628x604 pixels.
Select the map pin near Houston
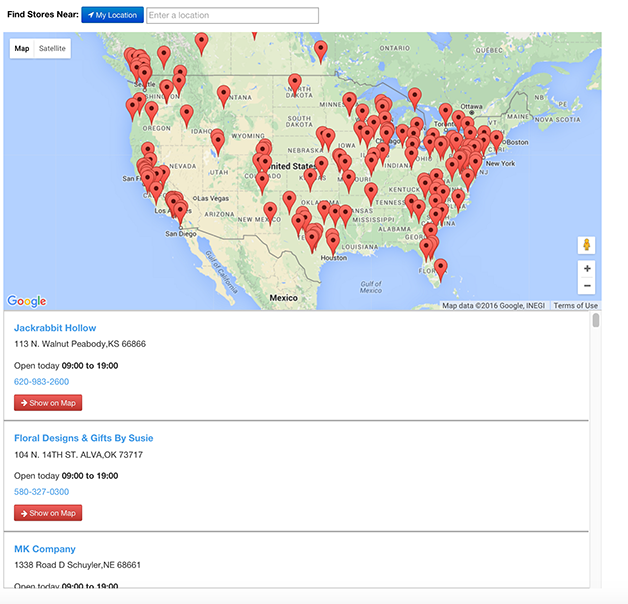pos(333,244)
